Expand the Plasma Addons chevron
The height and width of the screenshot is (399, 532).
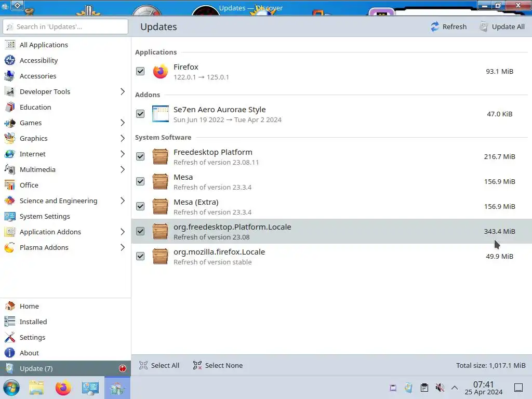(123, 248)
